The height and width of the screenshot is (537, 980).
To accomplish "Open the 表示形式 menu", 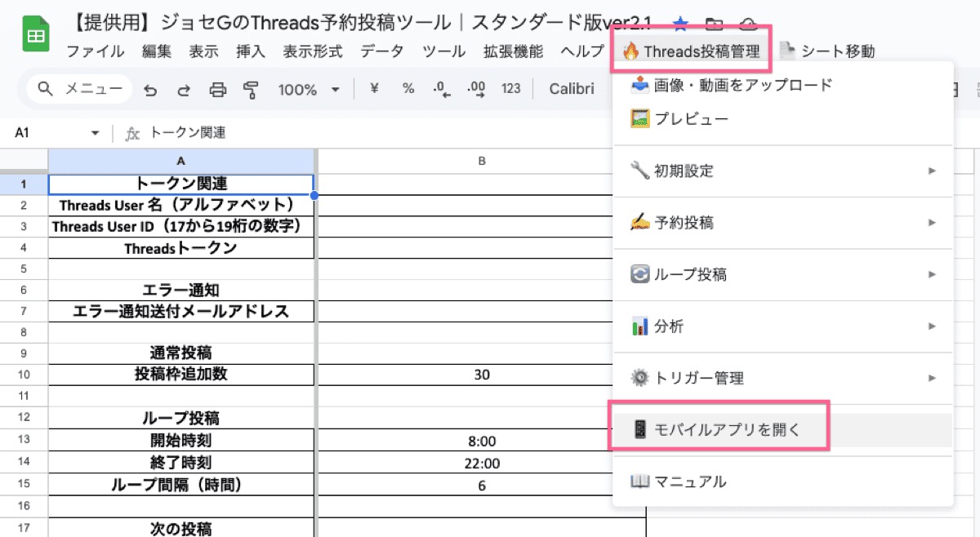I will point(313,51).
